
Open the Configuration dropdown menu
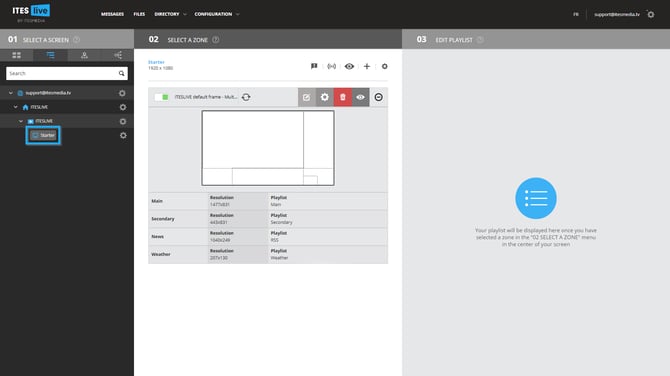pos(217,14)
